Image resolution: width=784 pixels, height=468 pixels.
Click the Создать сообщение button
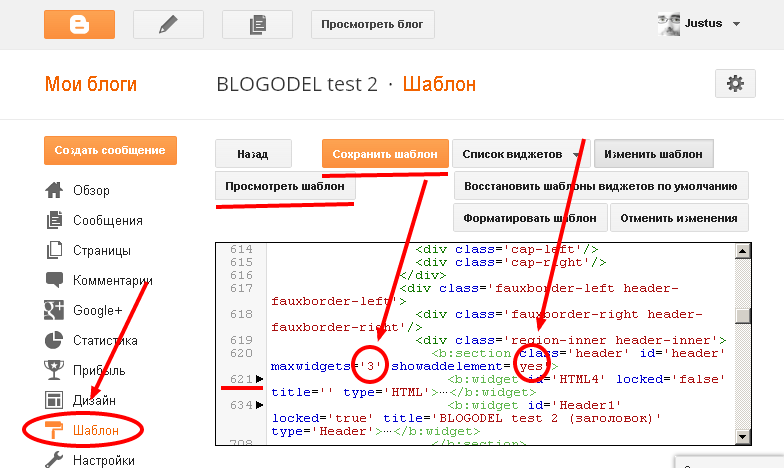coord(110,150)
